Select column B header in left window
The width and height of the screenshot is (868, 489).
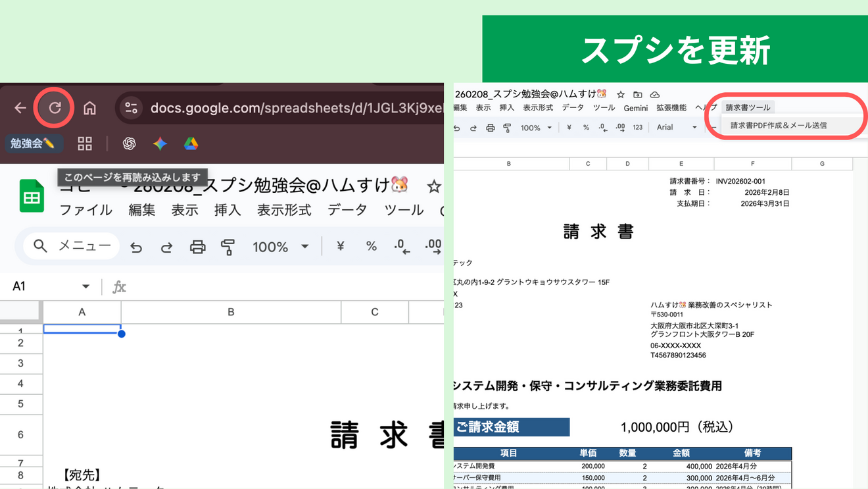click(x=231, y=312)
